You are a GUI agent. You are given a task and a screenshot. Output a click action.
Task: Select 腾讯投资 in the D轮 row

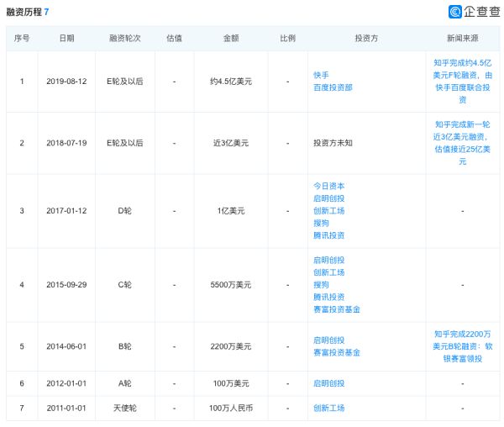point(328,235)
